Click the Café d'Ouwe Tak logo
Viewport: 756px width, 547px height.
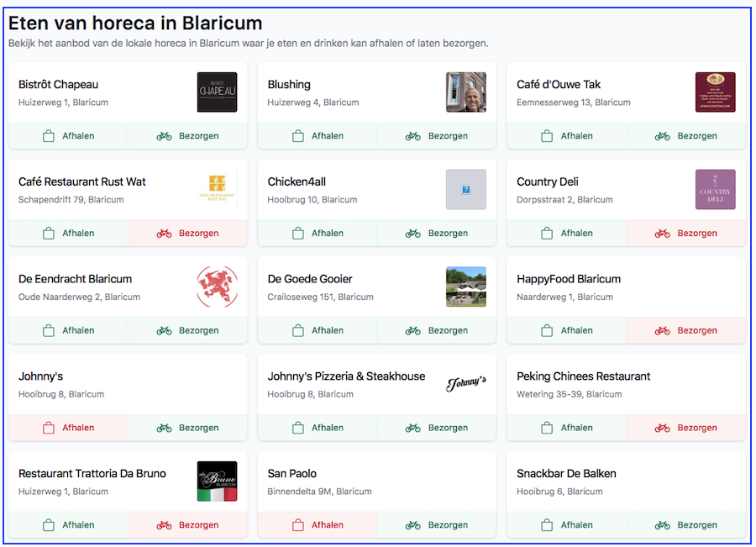coord(715,92)
